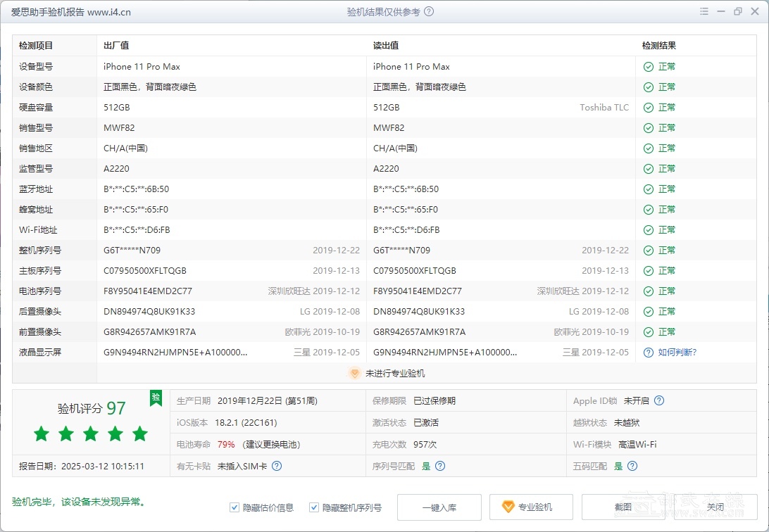Click 已激活 activation status value
Screen dimensions: 769x532
426,423
